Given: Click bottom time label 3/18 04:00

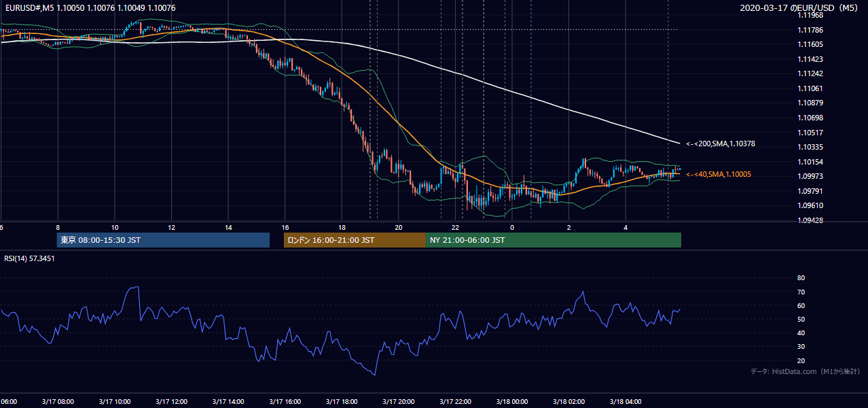Looking at the screenshot, I should (x=626, y=401).
